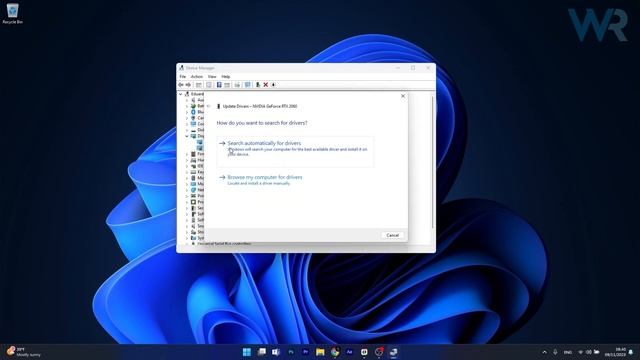Select the Bluetooth icon in device tree
Screen dimensions: 640x360
click(x=193, y=112)
